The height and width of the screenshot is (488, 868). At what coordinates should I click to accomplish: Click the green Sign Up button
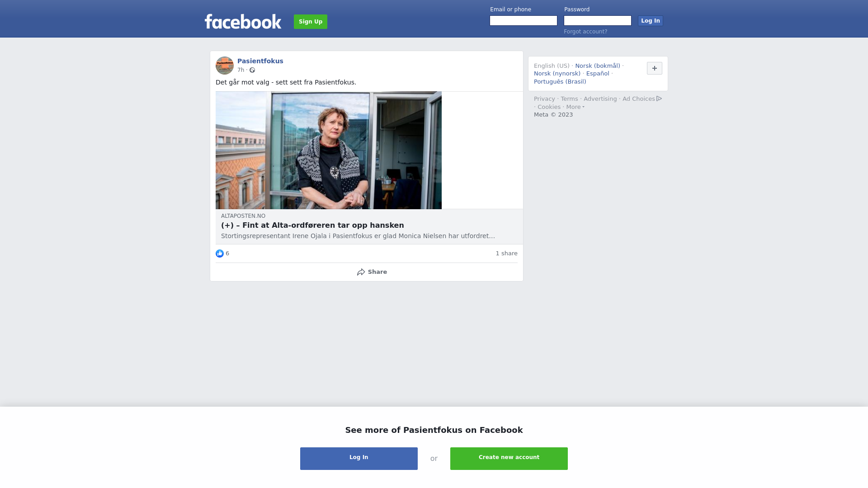pyautogui.click(x=311, y=22)
